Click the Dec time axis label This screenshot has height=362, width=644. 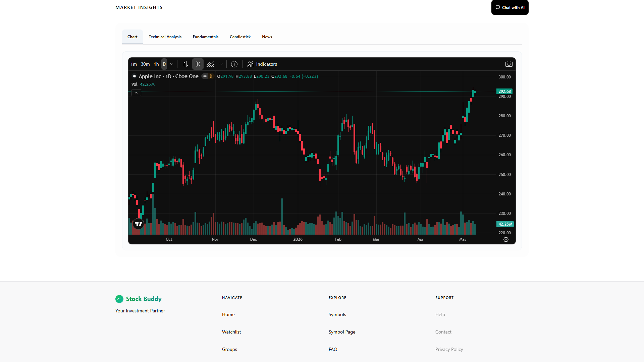tap(254, 239)
